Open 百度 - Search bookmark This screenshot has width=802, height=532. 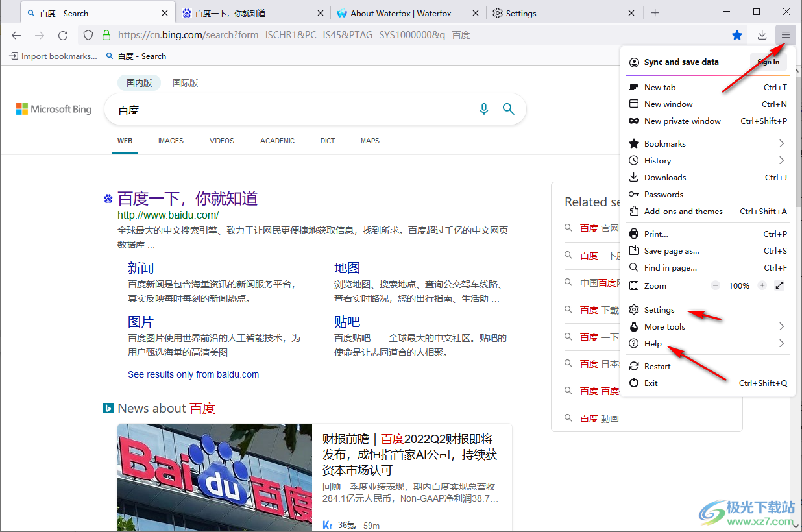(136, 56)
